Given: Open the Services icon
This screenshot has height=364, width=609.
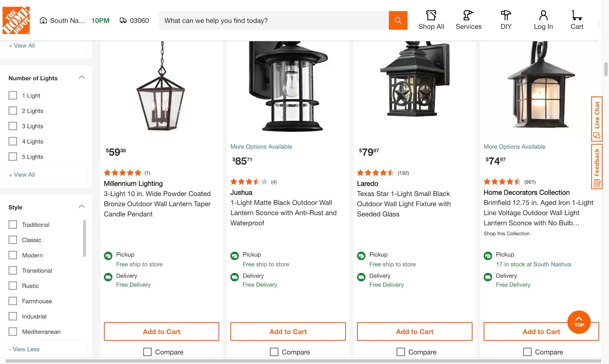Looking at the screenshot, I should [468, 16].
